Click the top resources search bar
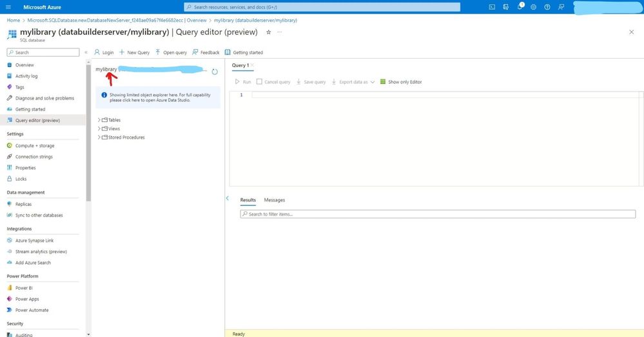Screen dimensions: 644x337 click(322, 7)
